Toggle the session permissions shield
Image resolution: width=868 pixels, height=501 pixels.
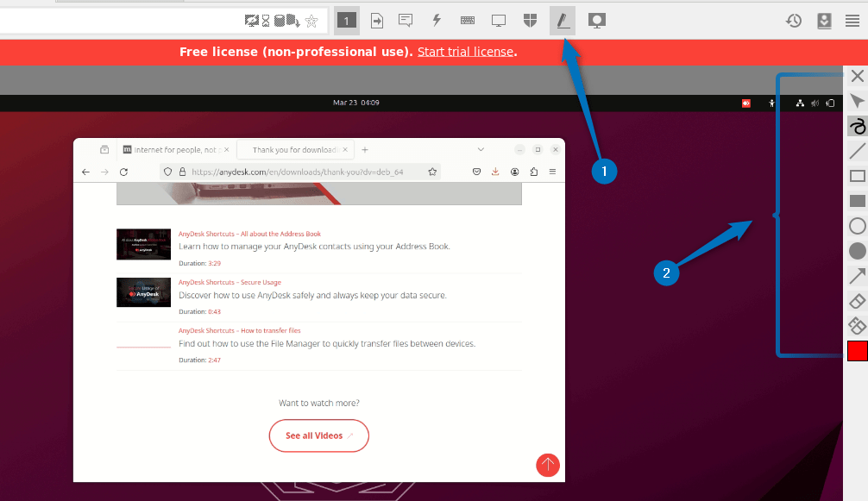(x=530, y=20)
